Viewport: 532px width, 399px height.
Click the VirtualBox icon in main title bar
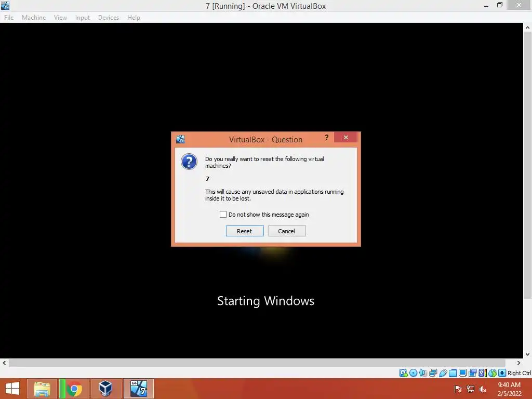coord(5,5)
